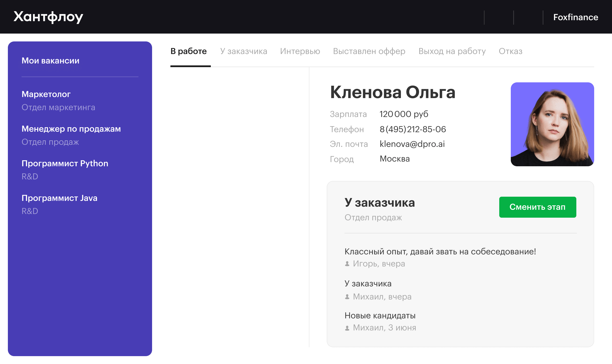The height and width of the screenshot is (364, 612).
Task: Select the "Маркетолог" vacancy
Action: tap(46, 94)
